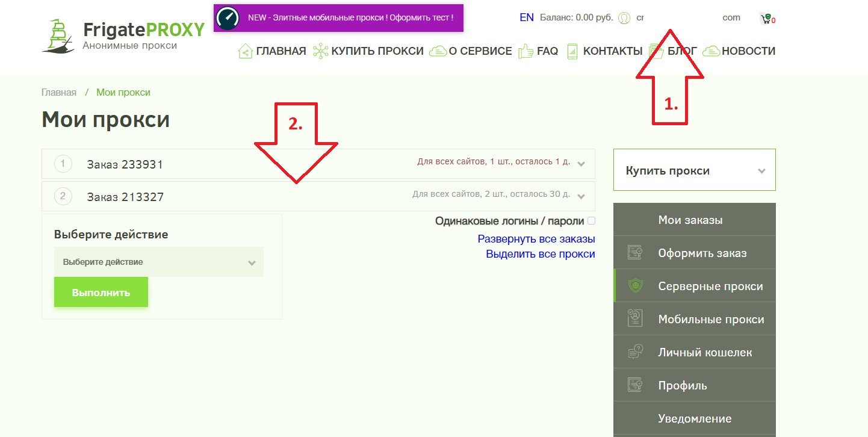The height and width of the screenshot is (437, 868).
Task: Open the purple NEW мобильные прокси banner
Action: click(339, 18)
